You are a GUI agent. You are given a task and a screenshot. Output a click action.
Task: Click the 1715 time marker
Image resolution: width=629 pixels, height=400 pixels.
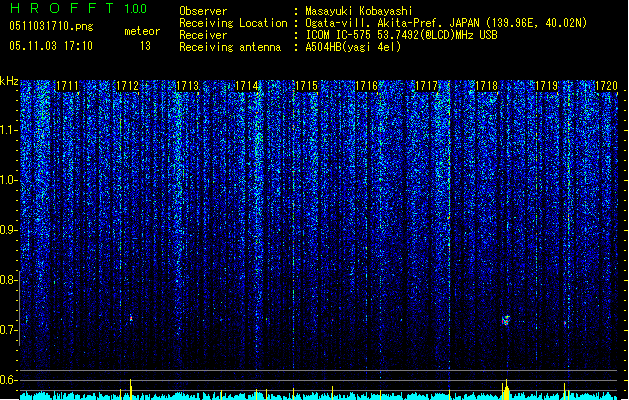(306, 86)
